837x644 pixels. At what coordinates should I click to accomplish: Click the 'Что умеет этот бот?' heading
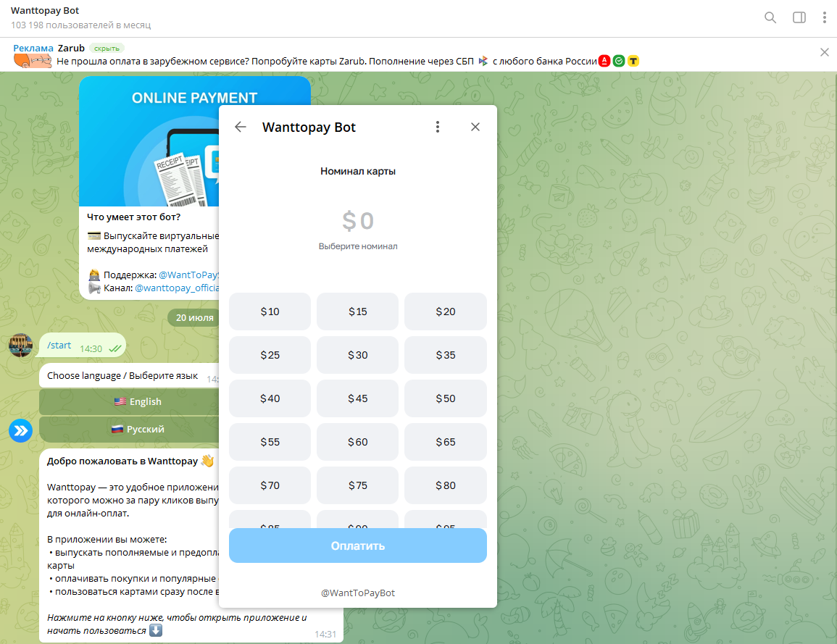click(x=133, y=217)
